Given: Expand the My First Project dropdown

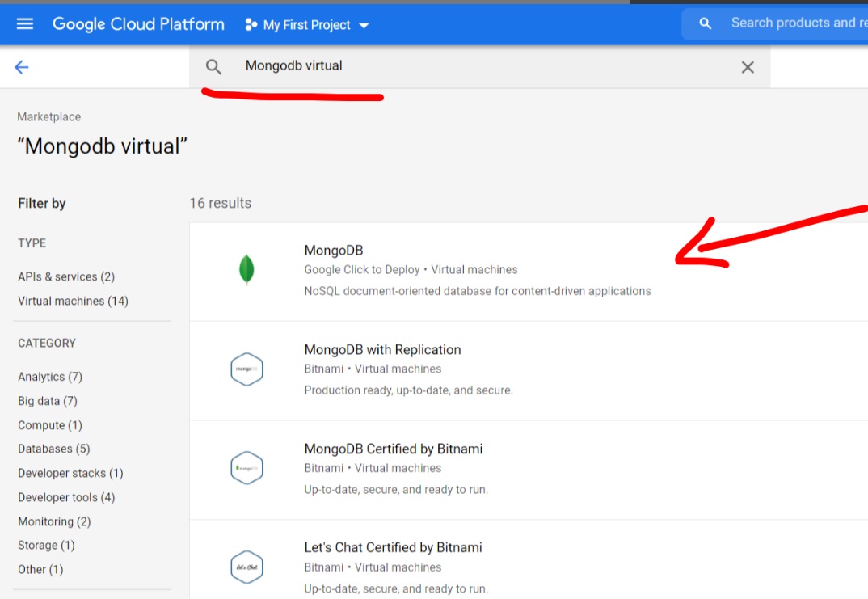Looking at the screenshot, I should [x=364, y=26].
